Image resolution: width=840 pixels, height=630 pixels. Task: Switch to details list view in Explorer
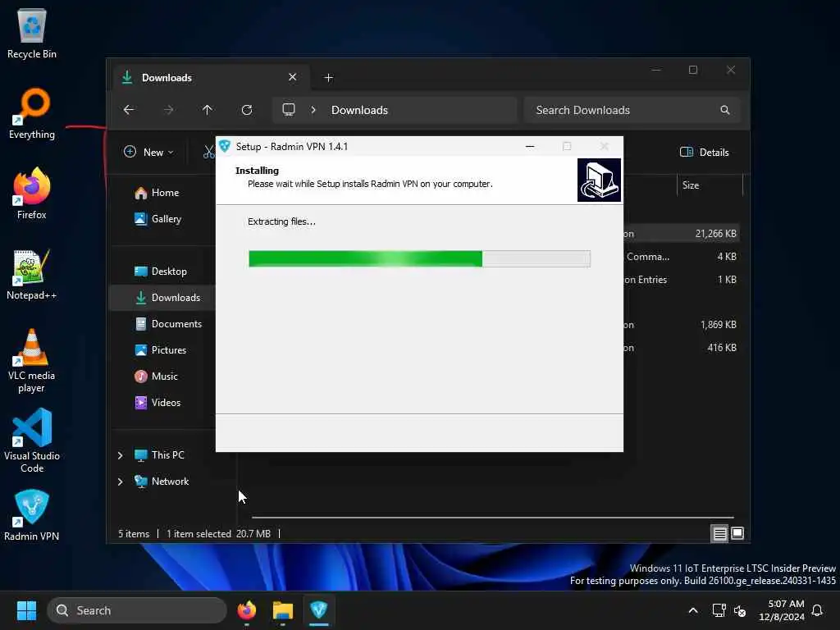[x=719, y=533]
